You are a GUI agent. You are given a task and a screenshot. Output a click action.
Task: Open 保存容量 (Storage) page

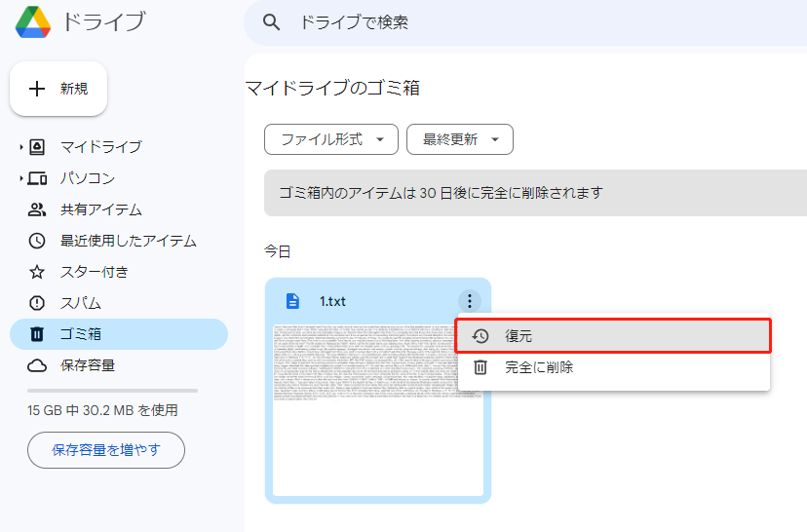(87, 365)
